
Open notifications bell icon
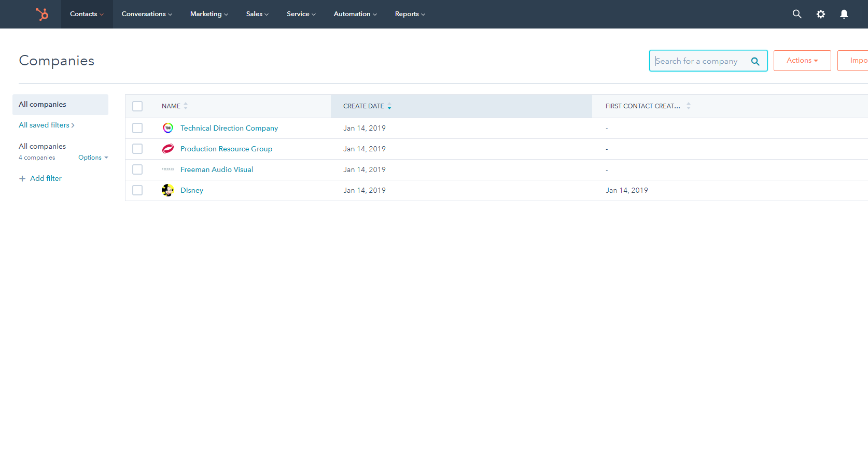844,14
